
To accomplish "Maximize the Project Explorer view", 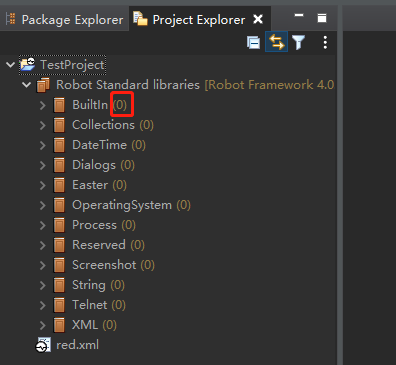I will pos(322,18).
